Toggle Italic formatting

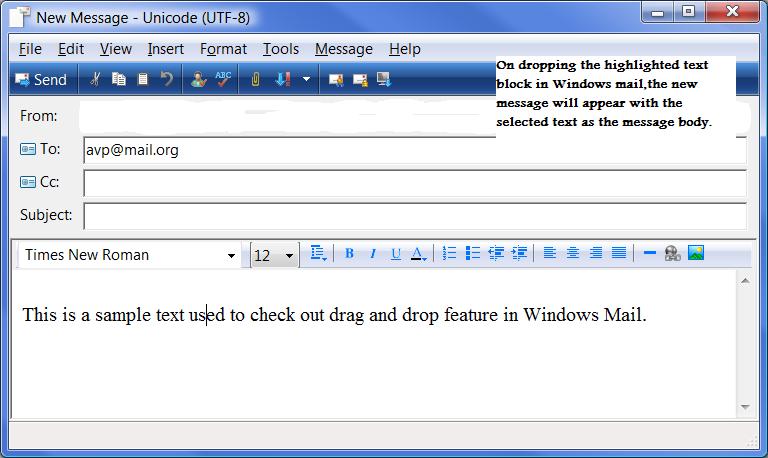(x=373, y=253)
